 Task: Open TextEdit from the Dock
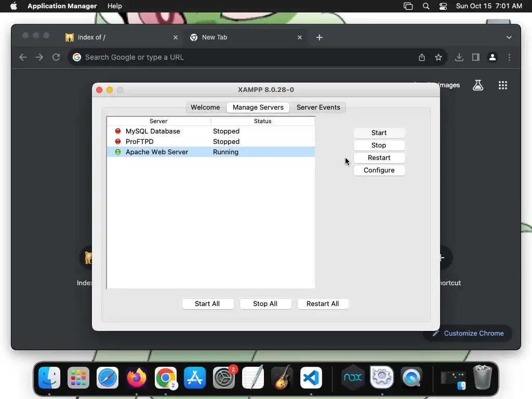(253, 378)
